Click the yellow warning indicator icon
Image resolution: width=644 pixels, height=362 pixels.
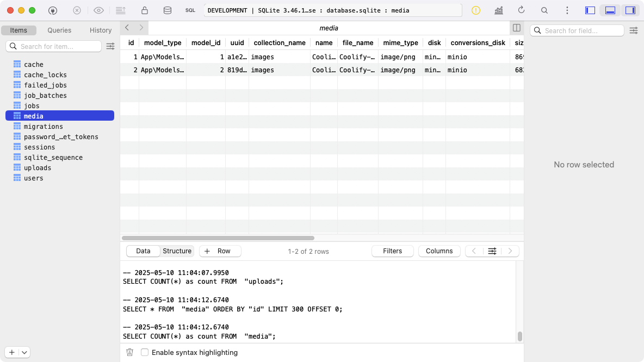click(476, 10)
